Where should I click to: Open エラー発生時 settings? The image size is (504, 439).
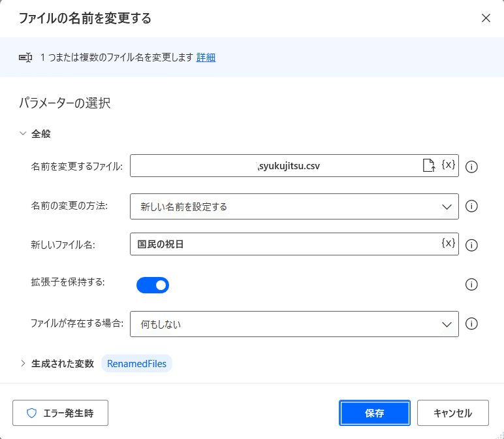(x=61, y=413)
